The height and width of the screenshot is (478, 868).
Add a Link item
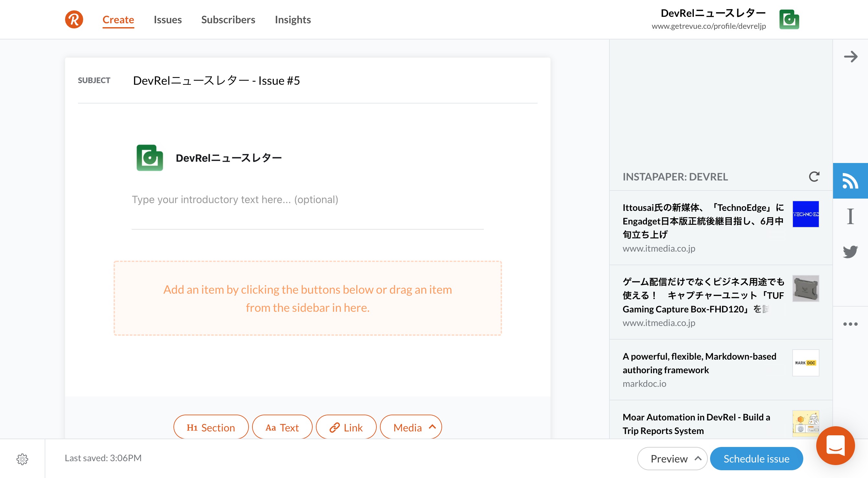[x=346, y=428]
